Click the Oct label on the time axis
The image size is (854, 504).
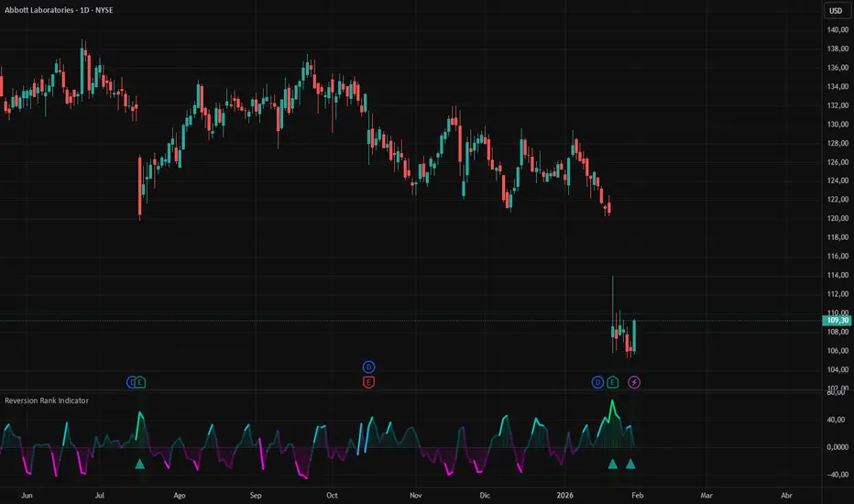332,495
